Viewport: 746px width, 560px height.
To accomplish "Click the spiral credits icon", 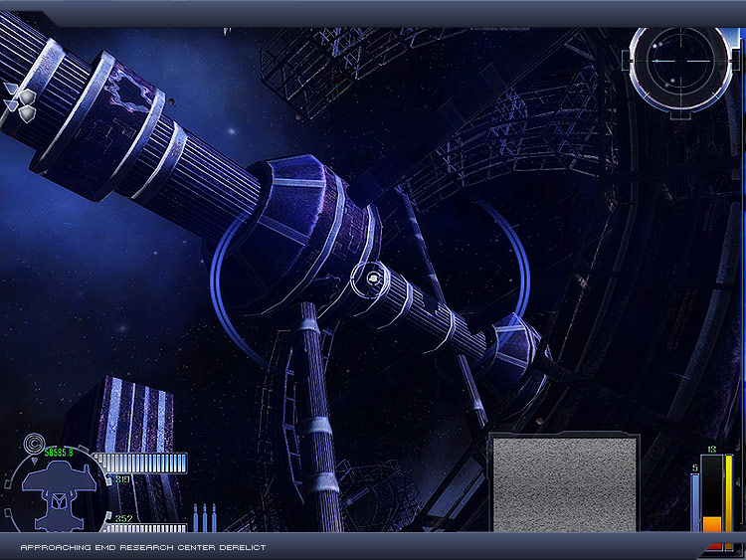I will click(32, 440).
